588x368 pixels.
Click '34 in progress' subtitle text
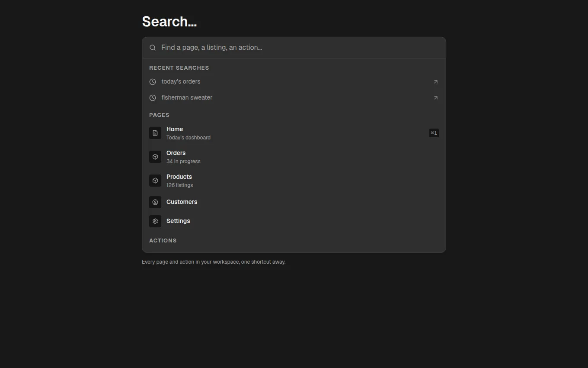(x=183, y=161)
